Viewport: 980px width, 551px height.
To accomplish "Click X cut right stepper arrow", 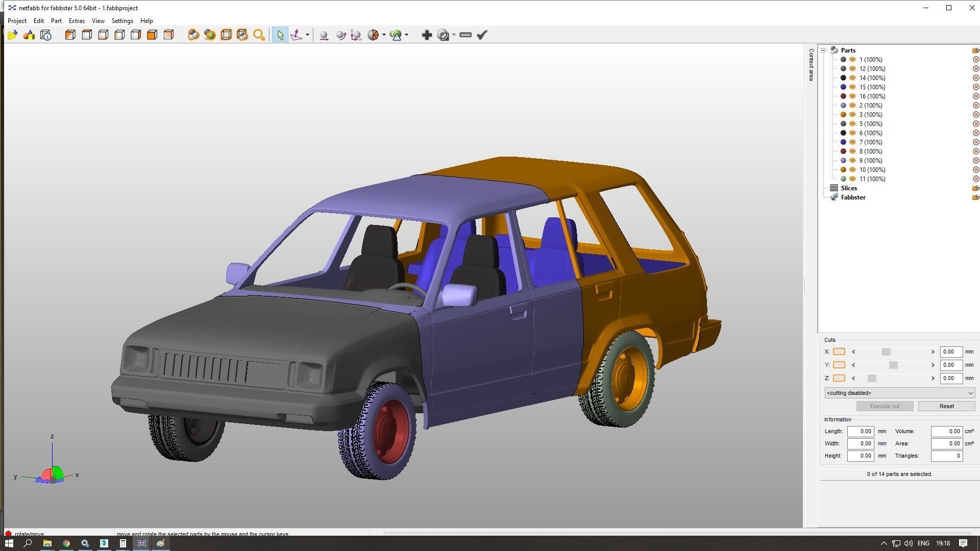I will point(933,352).
